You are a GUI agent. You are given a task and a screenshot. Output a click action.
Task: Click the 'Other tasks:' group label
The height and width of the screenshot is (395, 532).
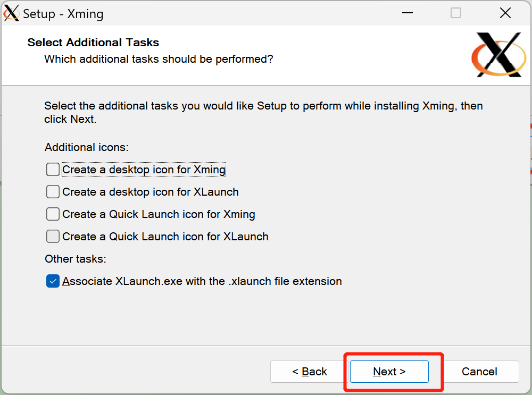point(76,259)
